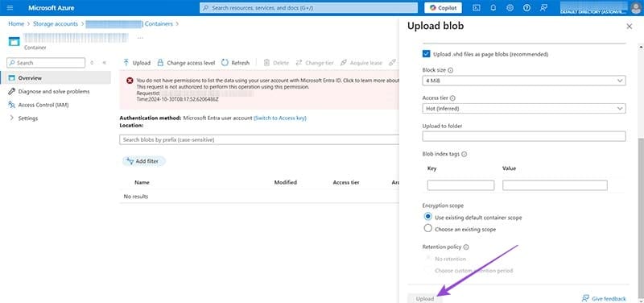644x303 pixels.
Task: Click the Upload button at panel bottom
Action: coord(425,299)
